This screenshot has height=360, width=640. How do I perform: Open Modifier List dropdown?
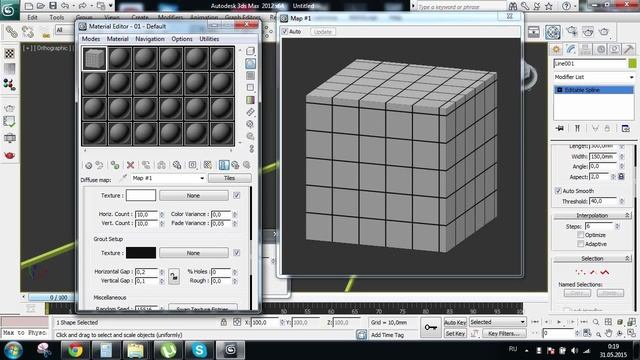(631, 77)
